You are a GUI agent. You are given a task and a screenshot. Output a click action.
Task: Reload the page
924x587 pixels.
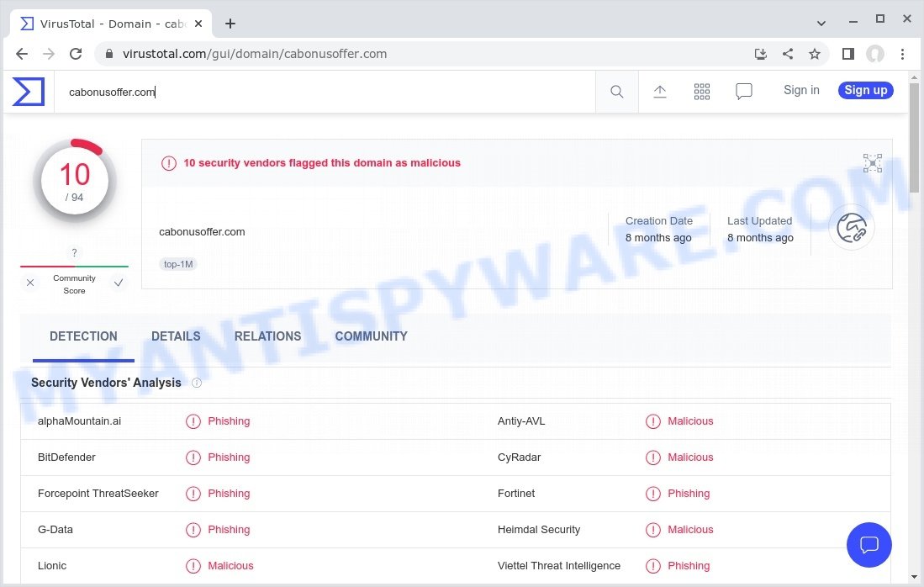(76, 54)
